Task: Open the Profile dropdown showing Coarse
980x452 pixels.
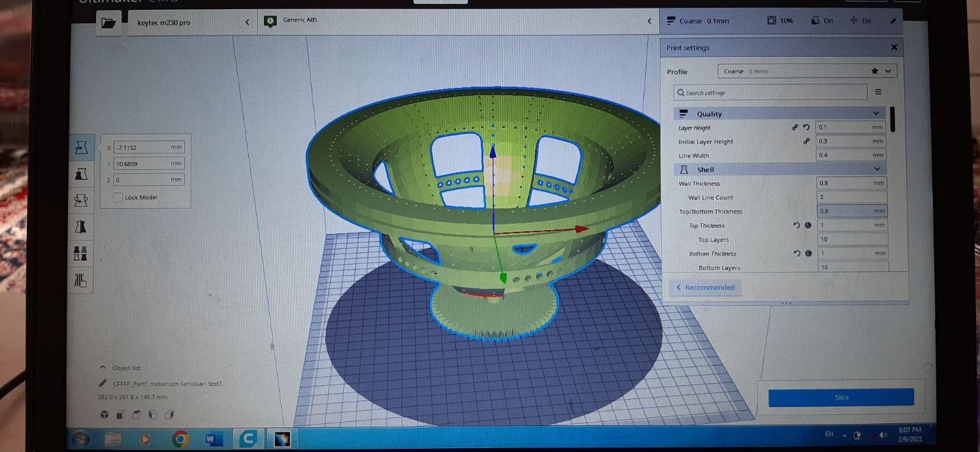Action: tap(806, 71)
